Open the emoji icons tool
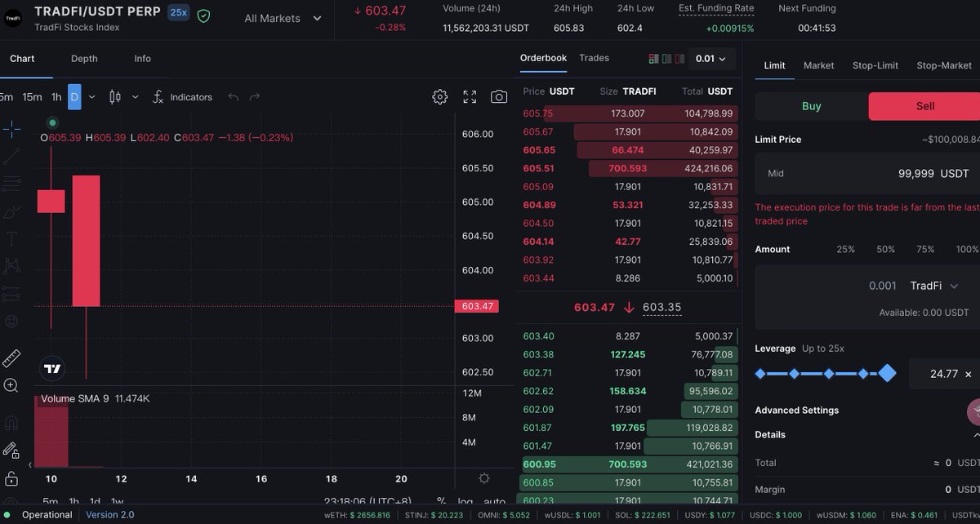 coord(11,322)
